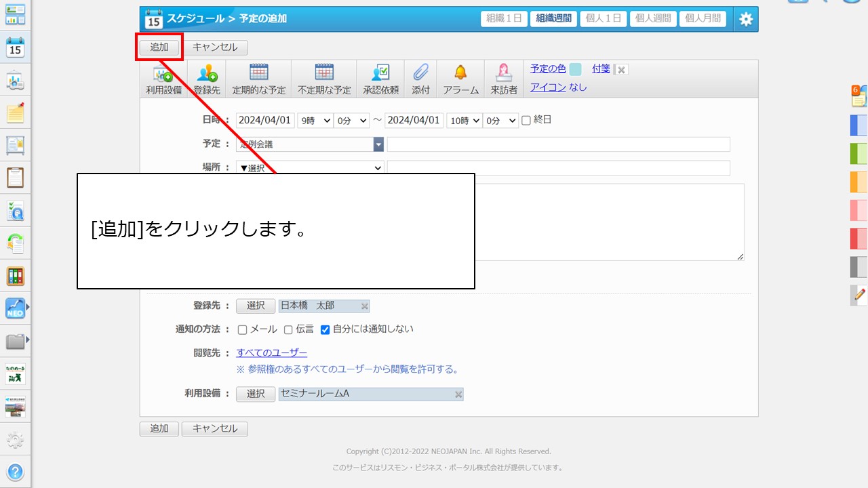868x488 pixels.
Task: Expand the end hour 10時 dropdown
Action: coord(464,121)
